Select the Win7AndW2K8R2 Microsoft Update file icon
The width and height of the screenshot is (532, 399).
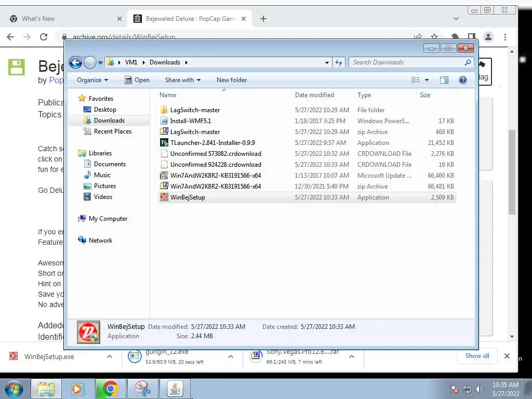(164, 176)
